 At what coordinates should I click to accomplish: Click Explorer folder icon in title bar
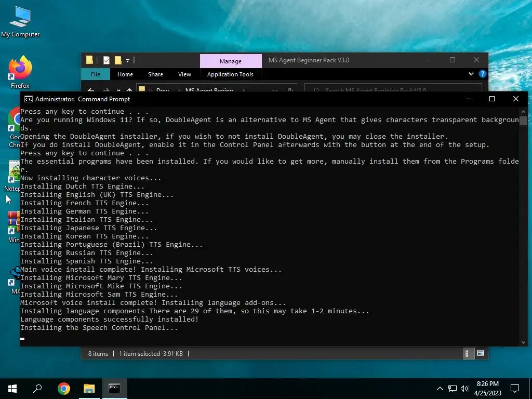click(x=89, y=60)
